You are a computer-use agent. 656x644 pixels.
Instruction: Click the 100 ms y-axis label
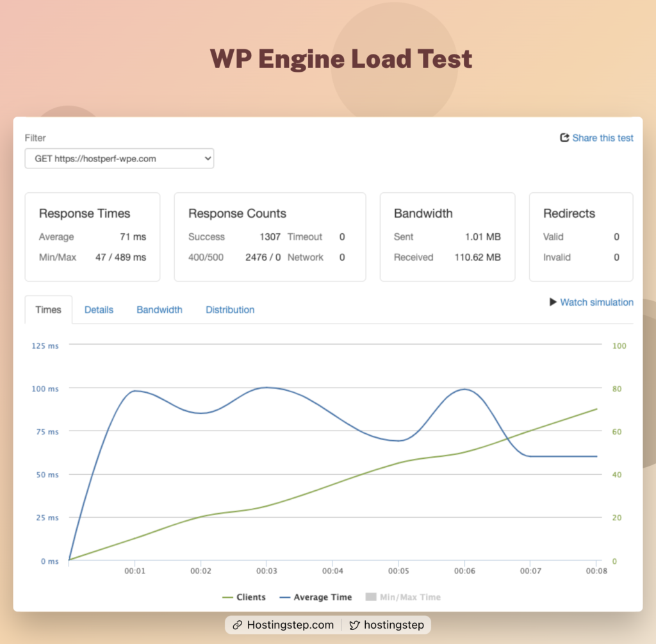[x=45, y=389]
